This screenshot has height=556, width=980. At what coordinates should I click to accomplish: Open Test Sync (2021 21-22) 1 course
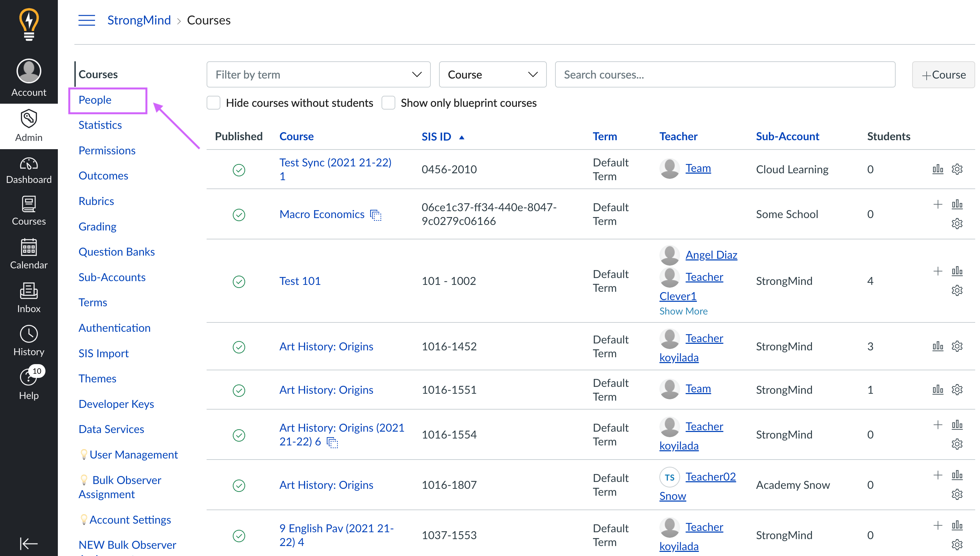[335, 169]
